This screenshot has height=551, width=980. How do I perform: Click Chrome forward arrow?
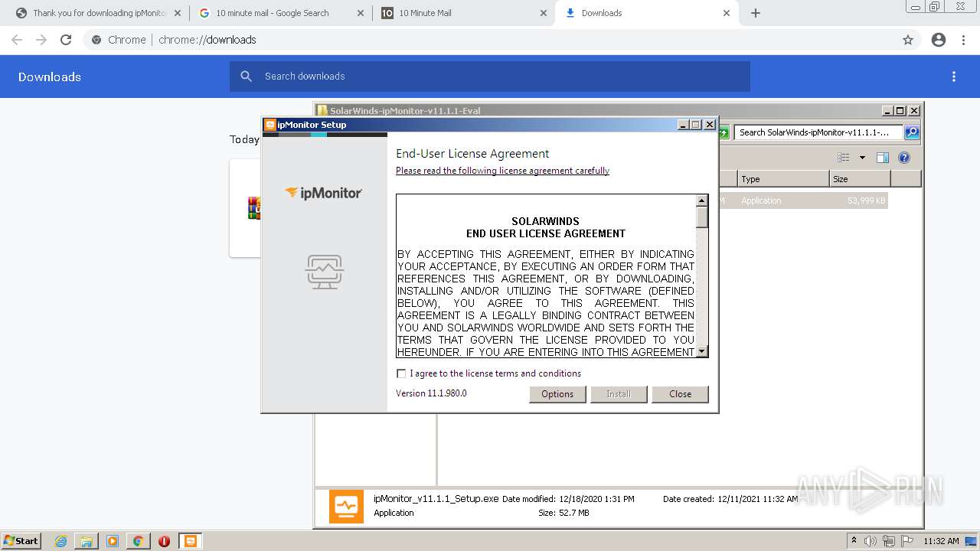(41, 40)
